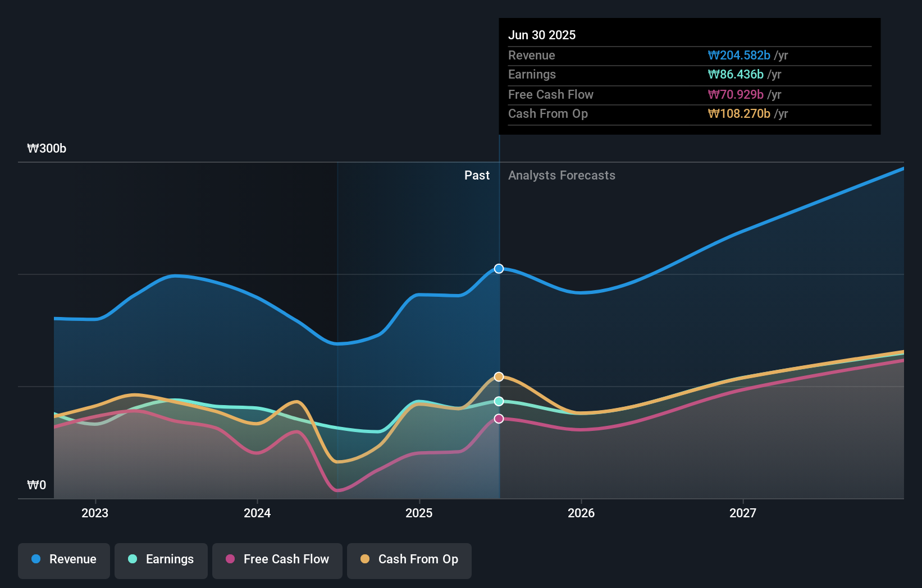
Task: Toggle the Earnings series visibility
Action: 161,559
